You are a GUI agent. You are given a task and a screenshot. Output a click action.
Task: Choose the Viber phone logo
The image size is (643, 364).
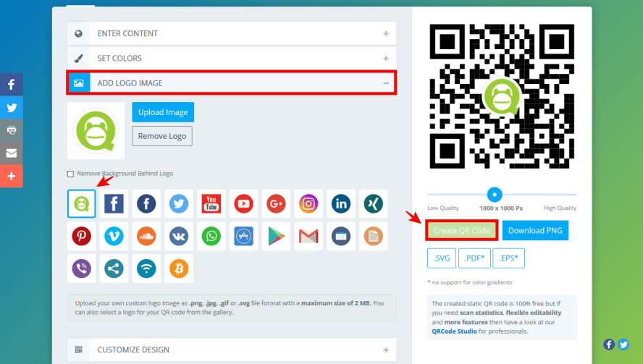click(82, 268)
